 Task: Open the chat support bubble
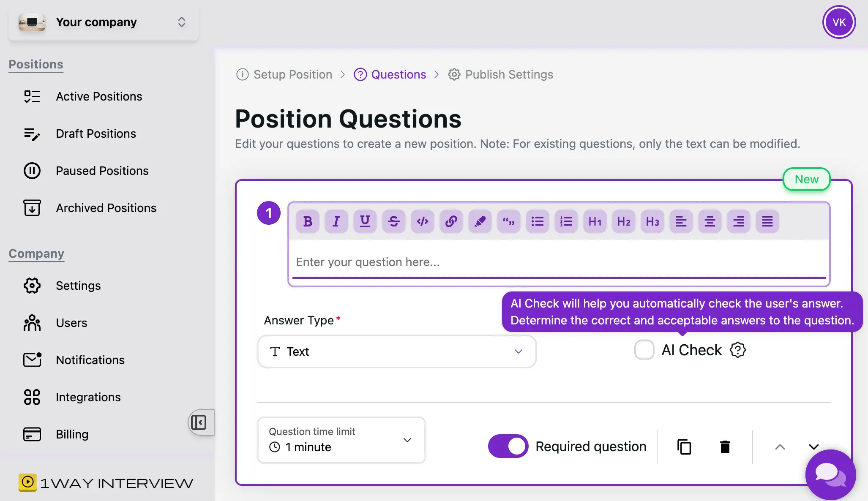click(830, 474)
